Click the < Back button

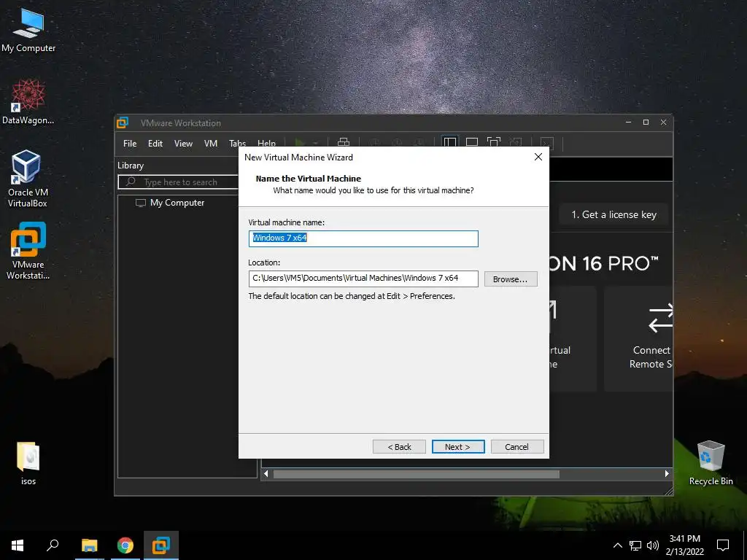click(399, 447)
